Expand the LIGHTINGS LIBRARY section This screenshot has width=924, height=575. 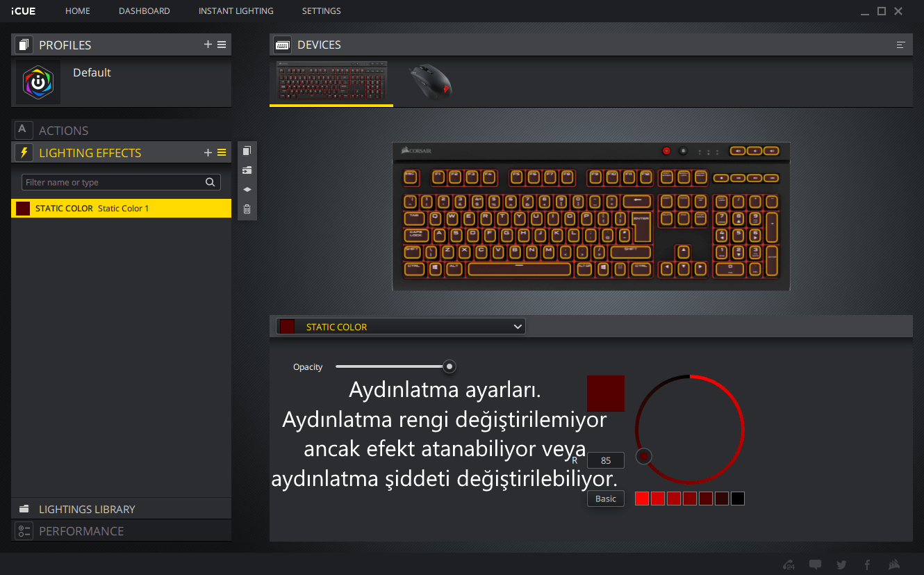pyautogui.click(x=122, y=509)
